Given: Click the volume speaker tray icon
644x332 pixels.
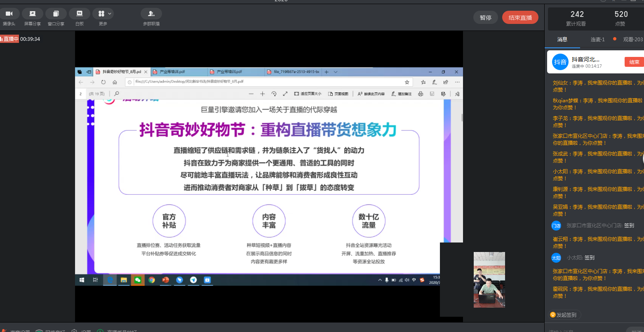Looking at the screenshot, I should pos(407,280).
